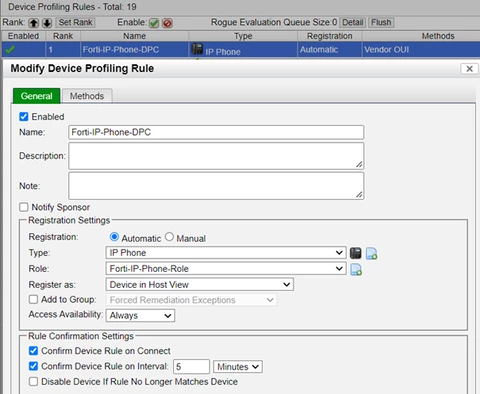Click the Enabled column header

[23, 36]
